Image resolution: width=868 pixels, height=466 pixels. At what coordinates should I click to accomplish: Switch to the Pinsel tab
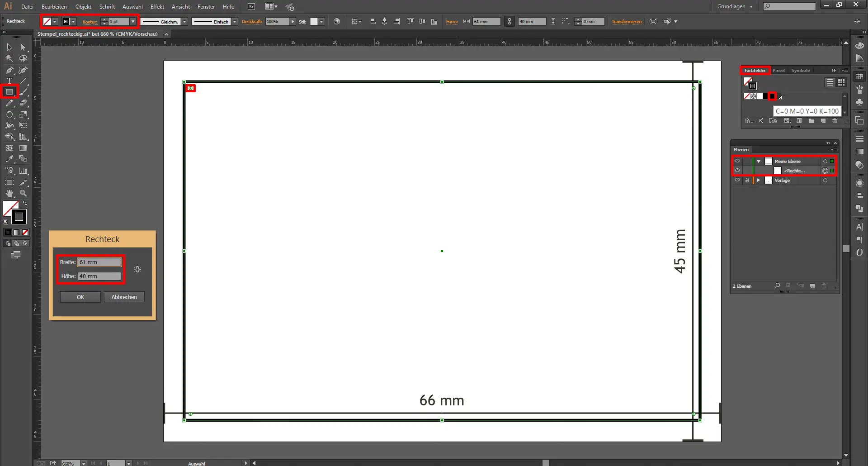coord(778,71)
